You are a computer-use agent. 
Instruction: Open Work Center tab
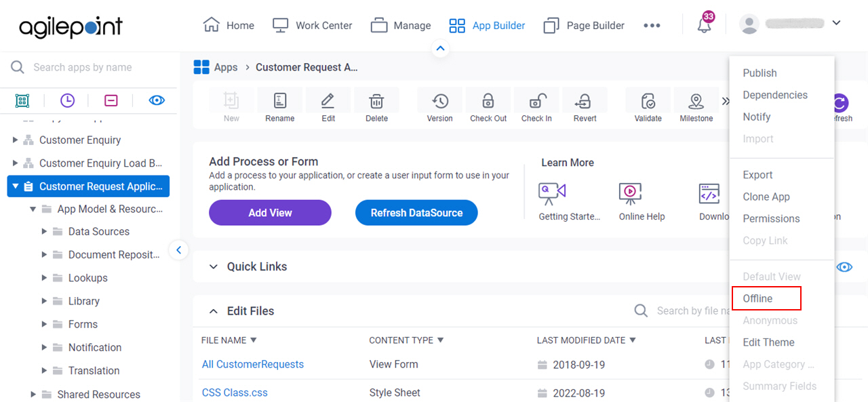[x=312, y=25]
